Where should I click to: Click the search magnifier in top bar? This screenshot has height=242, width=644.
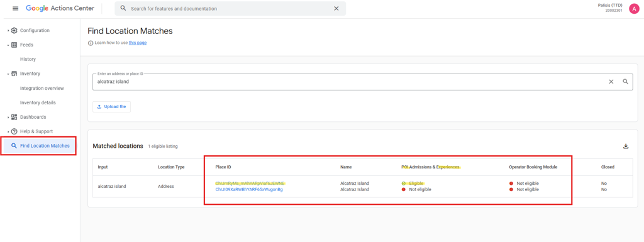pos(123,9)
